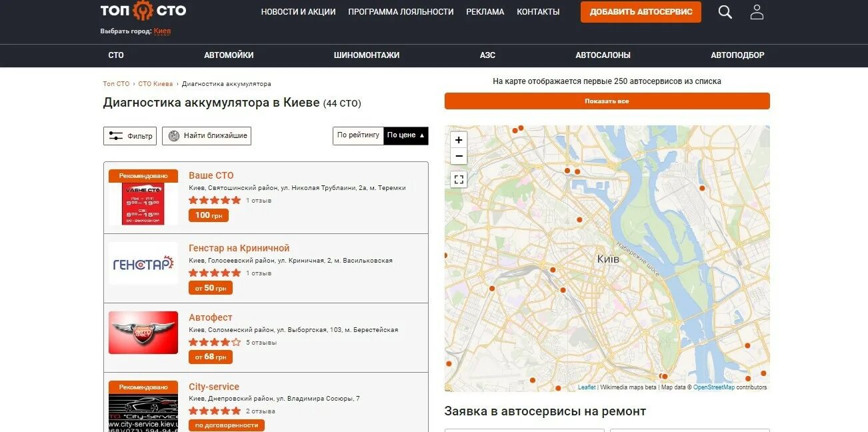Toggle map fullscreen view
This screenshot has width=868, height=432.
click(x=459, y=179)
